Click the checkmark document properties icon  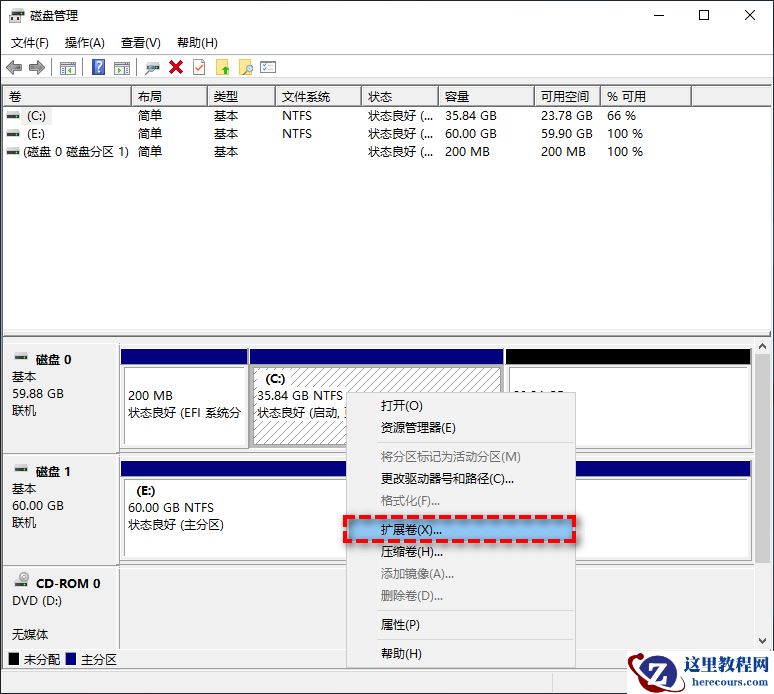[199, 67]
